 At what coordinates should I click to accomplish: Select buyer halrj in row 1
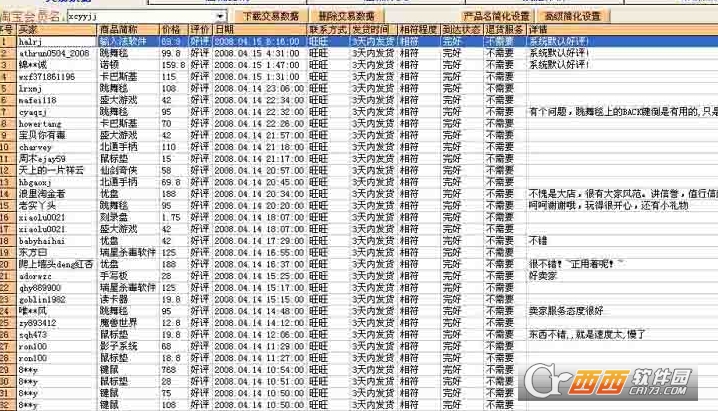(31, 42)
